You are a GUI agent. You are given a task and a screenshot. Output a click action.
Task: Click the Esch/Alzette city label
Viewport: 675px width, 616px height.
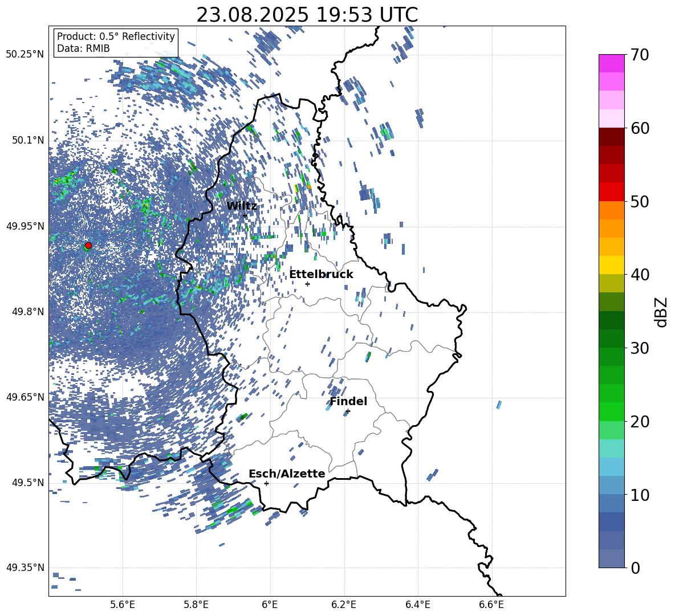[287, 474]
